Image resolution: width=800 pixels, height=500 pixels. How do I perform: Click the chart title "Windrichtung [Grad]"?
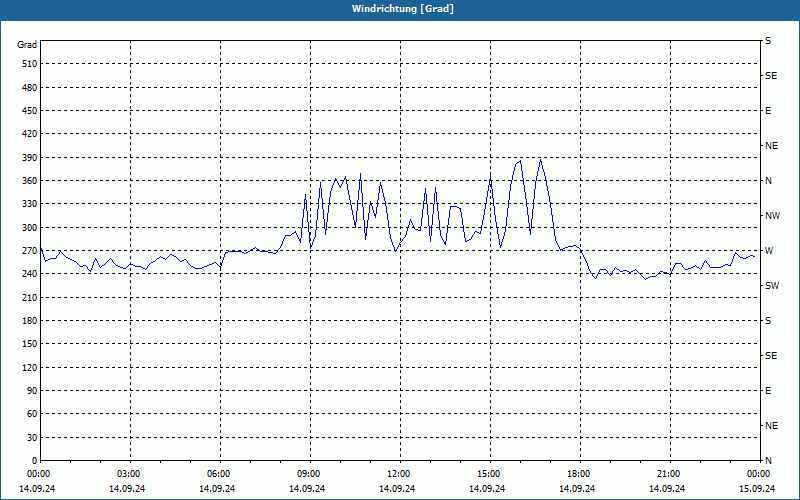(403, 9)
